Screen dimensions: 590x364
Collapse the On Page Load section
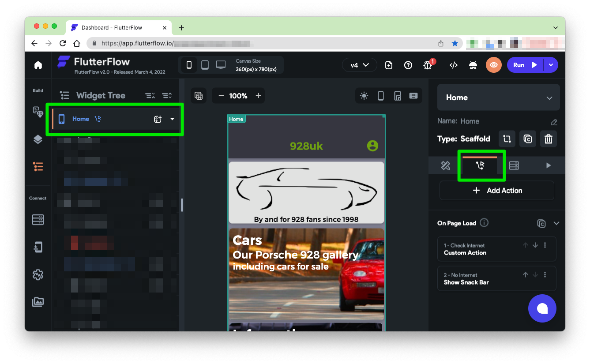pyautogui.click(x=556, y=223)
